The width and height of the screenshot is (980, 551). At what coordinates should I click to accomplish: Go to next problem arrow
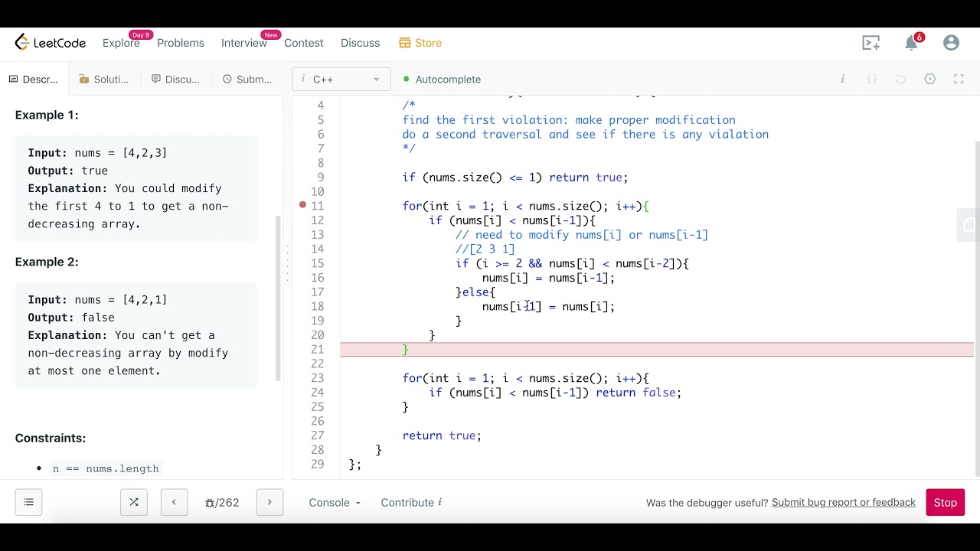coord(269,502)
